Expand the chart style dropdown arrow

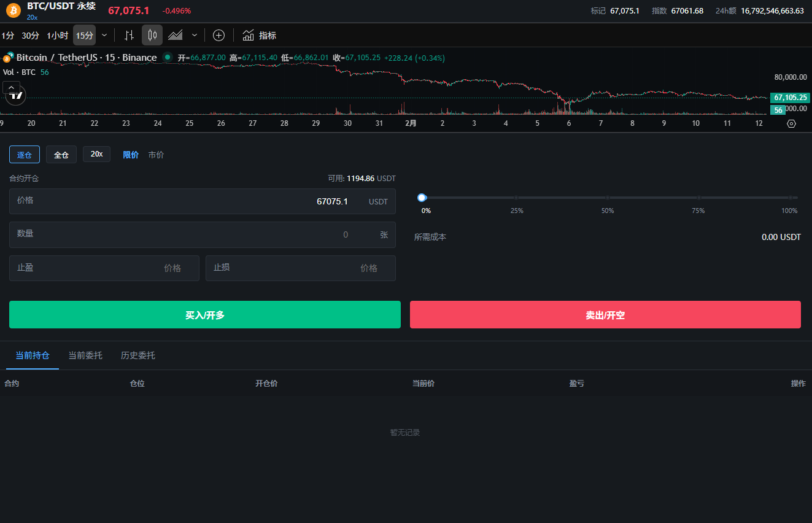pyautogui.click(x=195, y=36)
